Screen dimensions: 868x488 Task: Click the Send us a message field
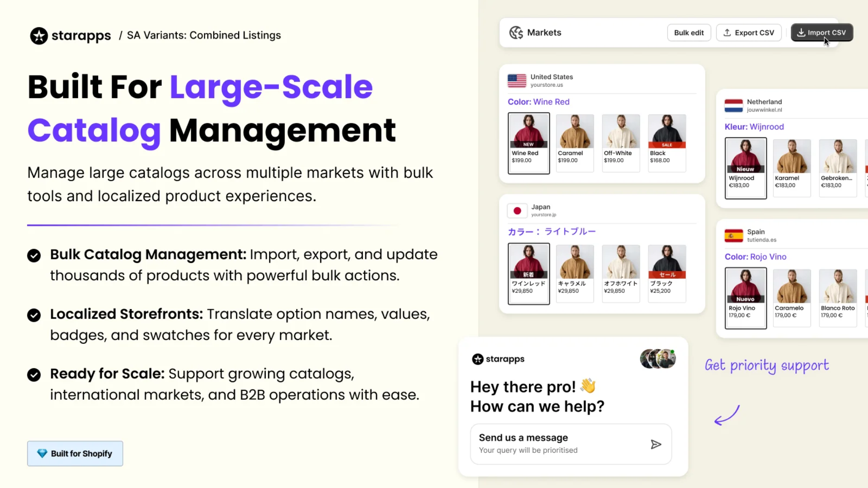coord(571,444)
